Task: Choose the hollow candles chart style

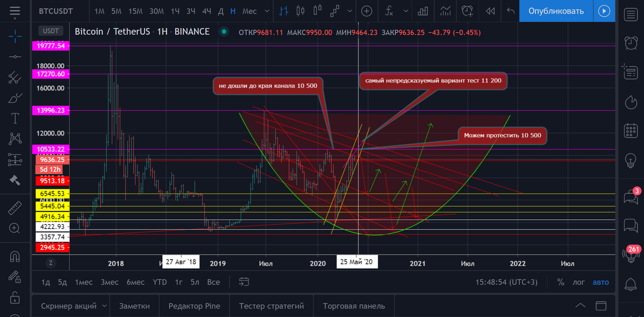Action: [x=318, y=10]
